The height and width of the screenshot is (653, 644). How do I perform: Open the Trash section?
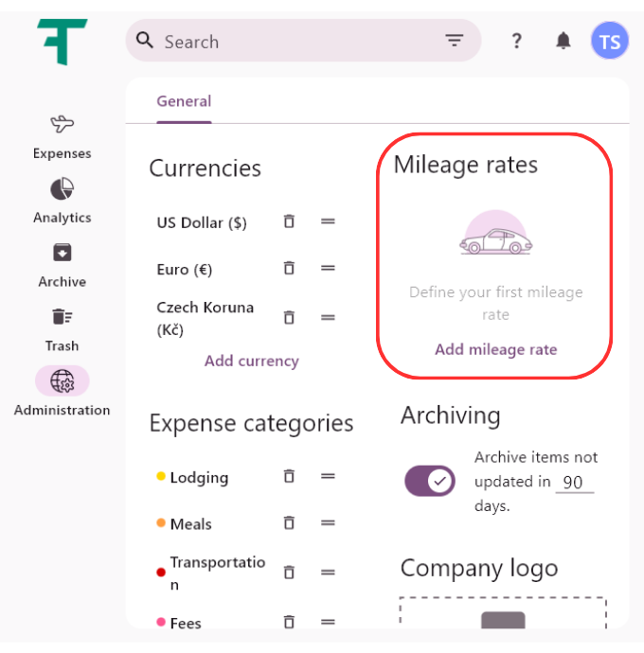[x=62, y=317]
